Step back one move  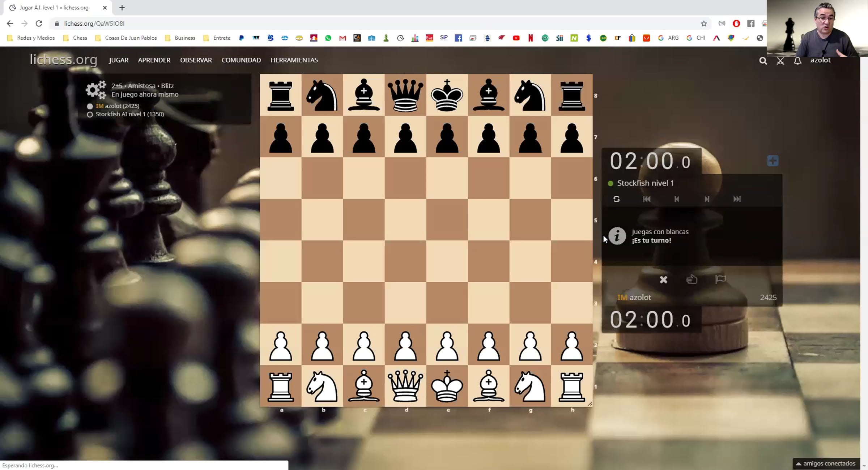pos(677,199)
